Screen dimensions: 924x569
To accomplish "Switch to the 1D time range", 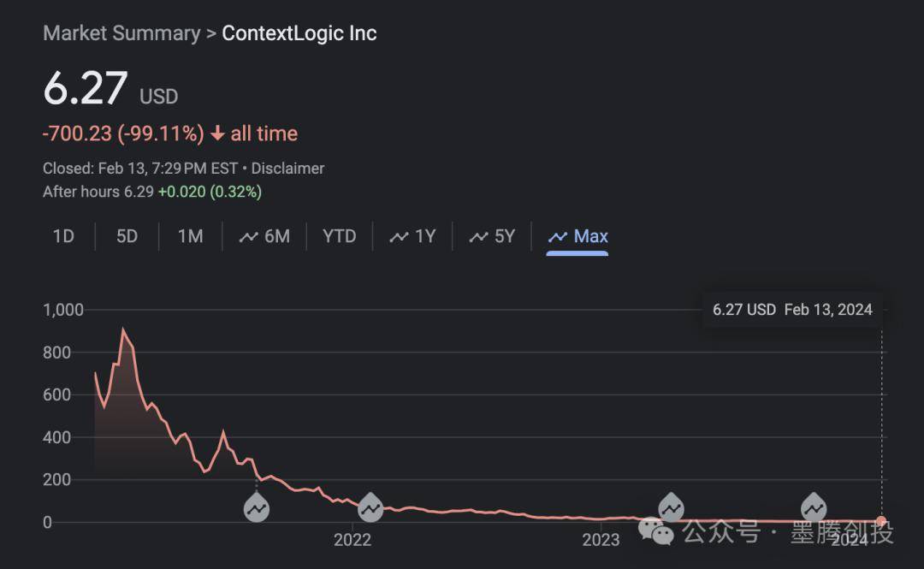I will click(x=63, y=236).
